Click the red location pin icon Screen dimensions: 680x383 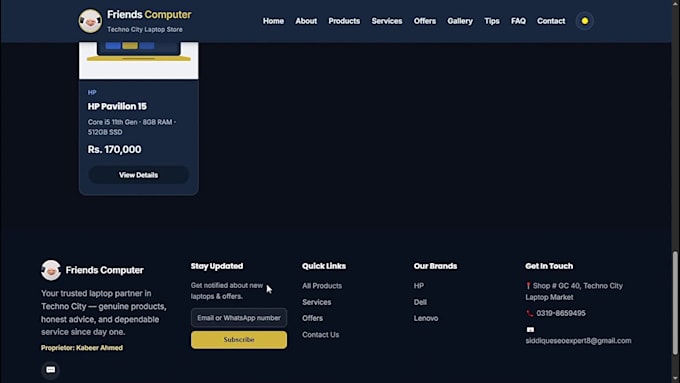[x=528, y=286]
